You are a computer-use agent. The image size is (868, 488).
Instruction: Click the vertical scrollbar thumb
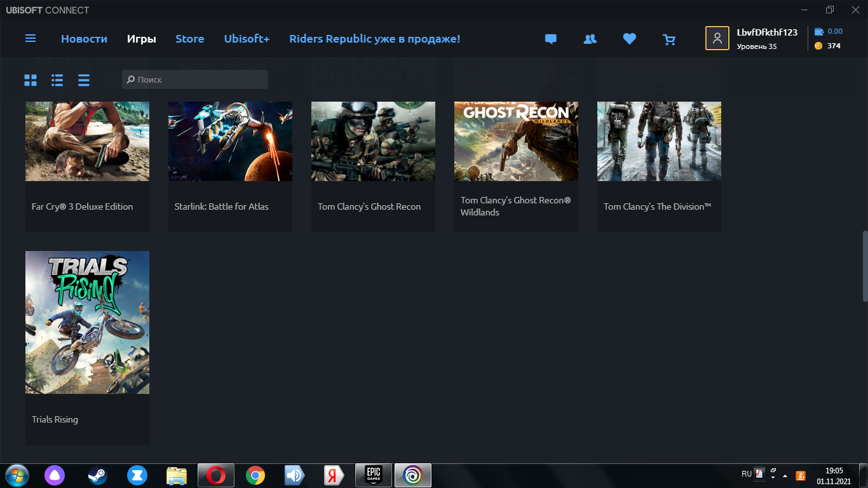865,266
